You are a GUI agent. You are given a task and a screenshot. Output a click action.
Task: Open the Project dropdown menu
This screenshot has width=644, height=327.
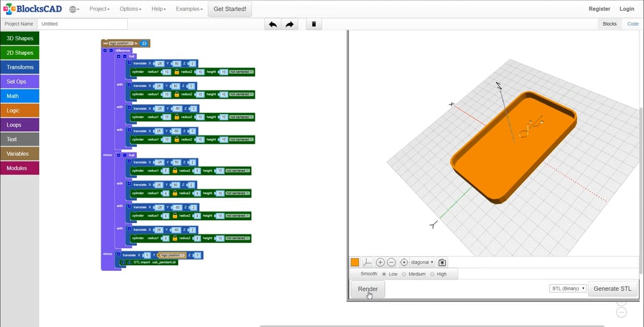tap(99, 9)
